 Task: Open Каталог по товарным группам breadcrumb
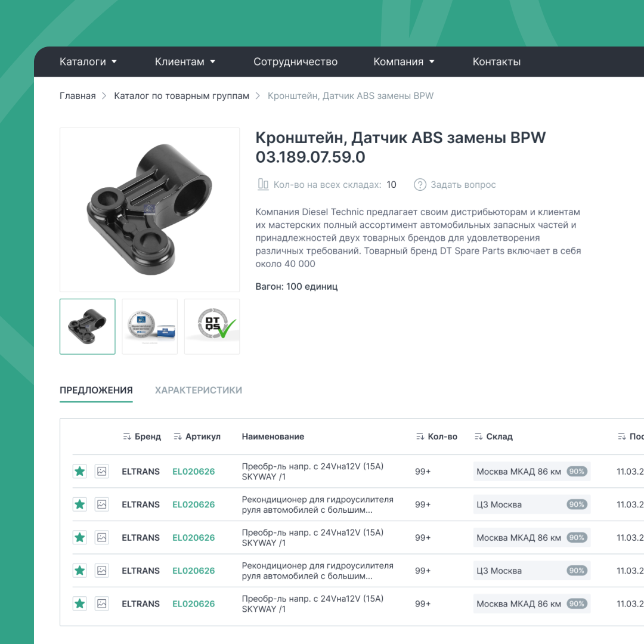coord(181,95)
